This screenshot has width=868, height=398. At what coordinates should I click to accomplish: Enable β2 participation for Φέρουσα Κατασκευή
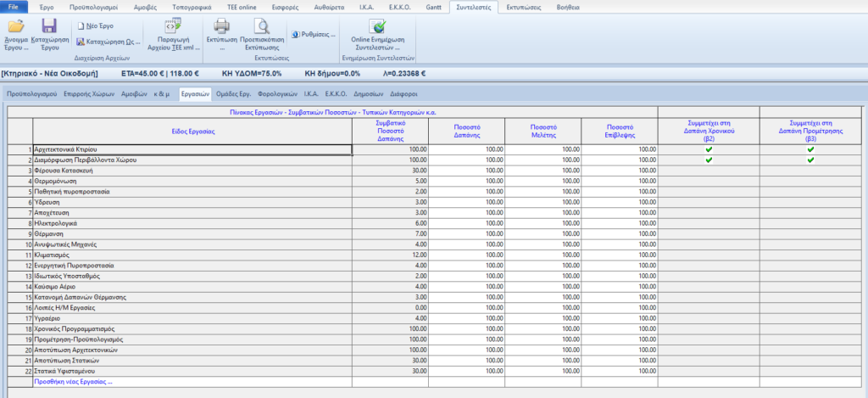click(709, 171)
